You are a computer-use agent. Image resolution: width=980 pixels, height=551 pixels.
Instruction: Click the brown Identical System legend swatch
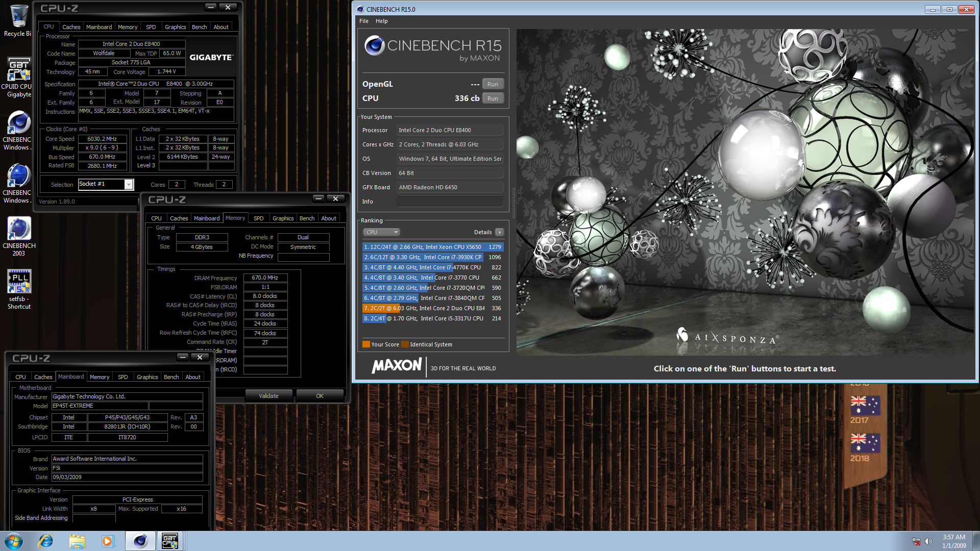point(405,344)
